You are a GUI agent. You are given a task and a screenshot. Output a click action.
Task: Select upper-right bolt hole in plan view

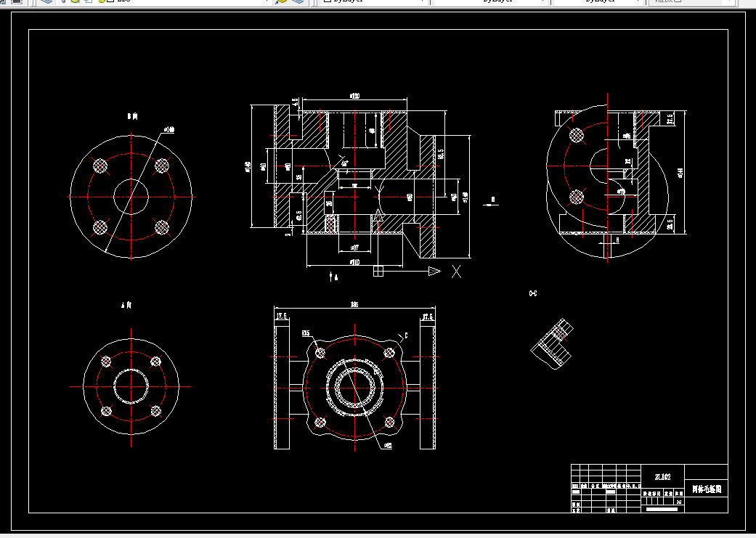coord(389,353)
